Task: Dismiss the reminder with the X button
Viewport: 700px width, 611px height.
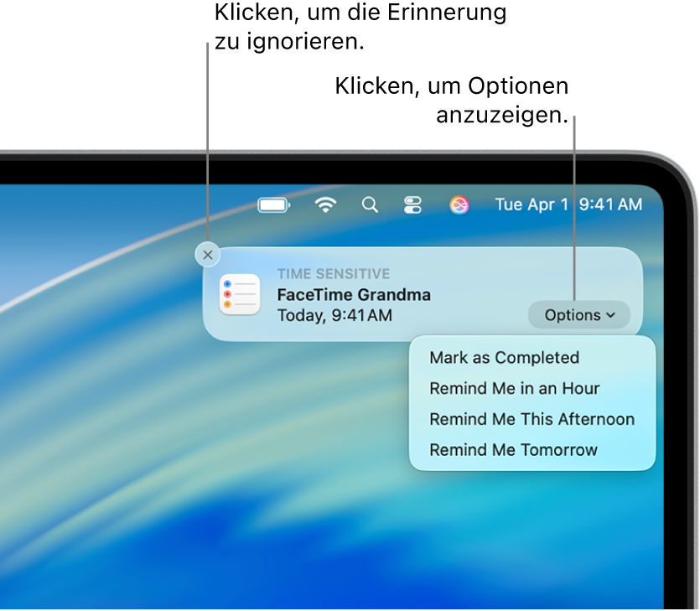Action: pyautogui.click(x=208, y=255)
